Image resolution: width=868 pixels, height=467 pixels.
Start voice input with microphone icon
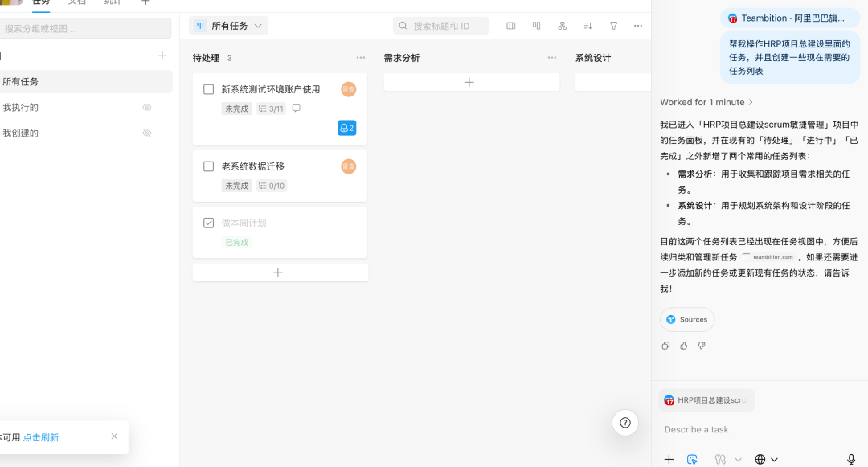[851, 459]
